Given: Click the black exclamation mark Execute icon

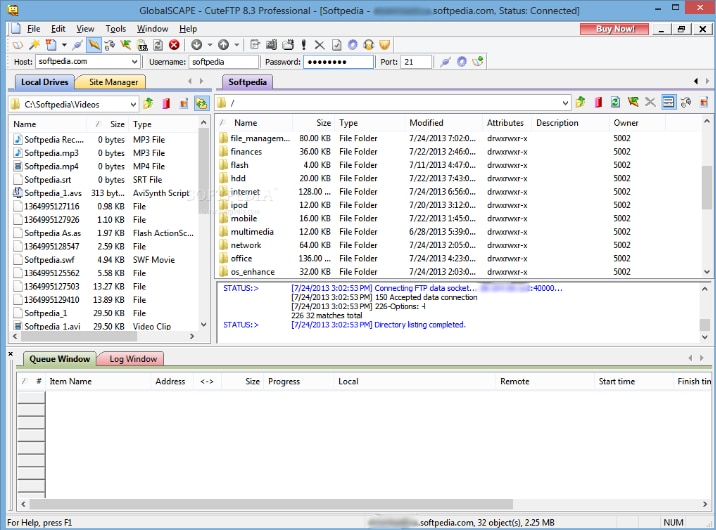Looking at the screenshot, I should (304, 45).
